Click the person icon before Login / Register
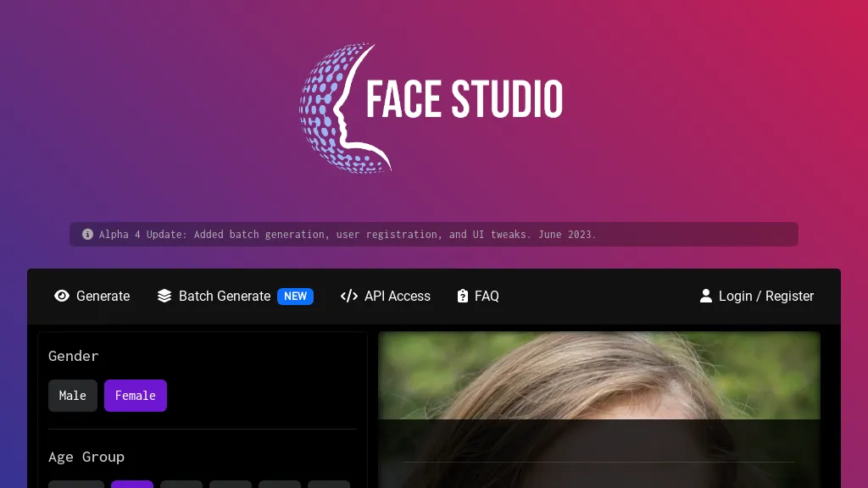This screenshot has height=488, width=868. 706,296
